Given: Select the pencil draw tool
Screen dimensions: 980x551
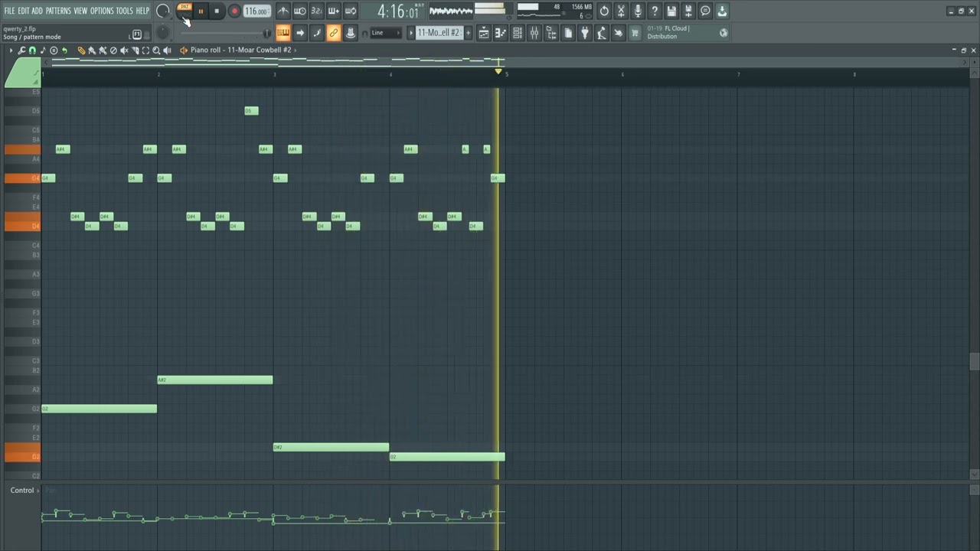Looking at the screenshot, I should 81,50.
